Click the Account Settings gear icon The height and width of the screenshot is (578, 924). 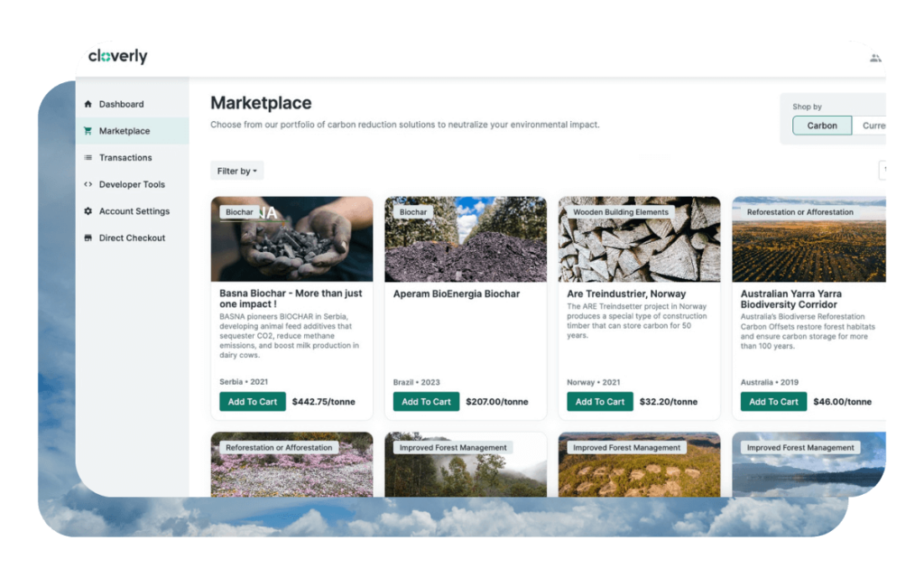(x=88, y=211)
